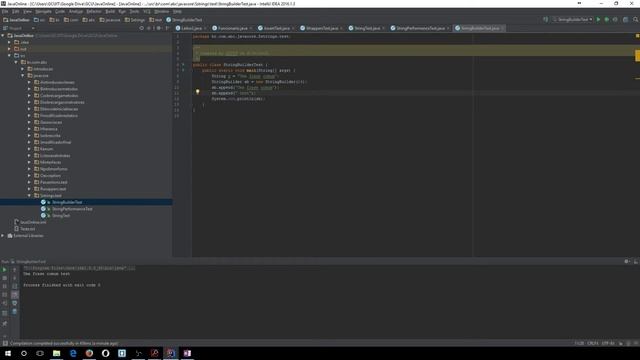Hide the Project tool window
Viewport: 640px width, 360px height.
pyautogui.click(x=167, y=28)
